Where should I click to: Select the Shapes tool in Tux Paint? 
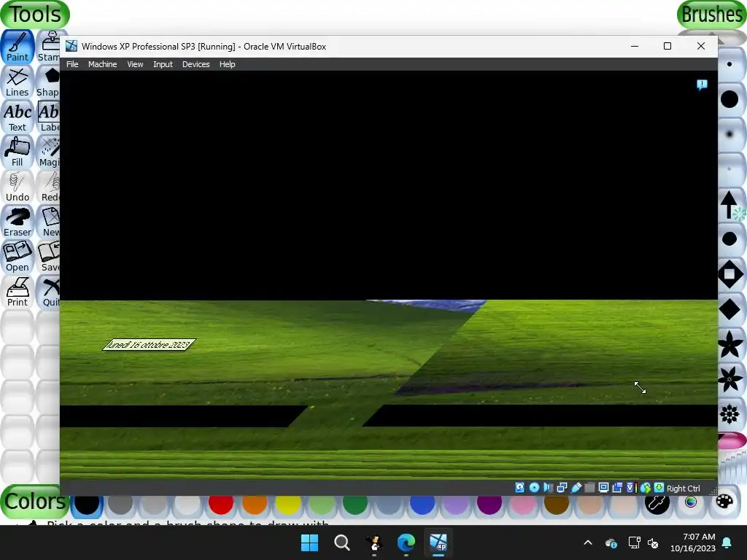click(x=48, y=82)
